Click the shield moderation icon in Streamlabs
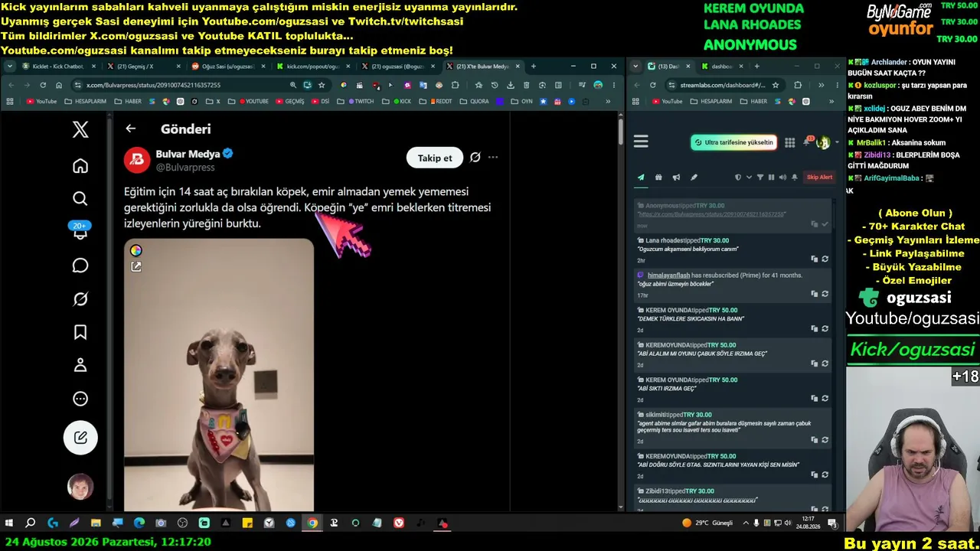 click(x=738, y=178)
